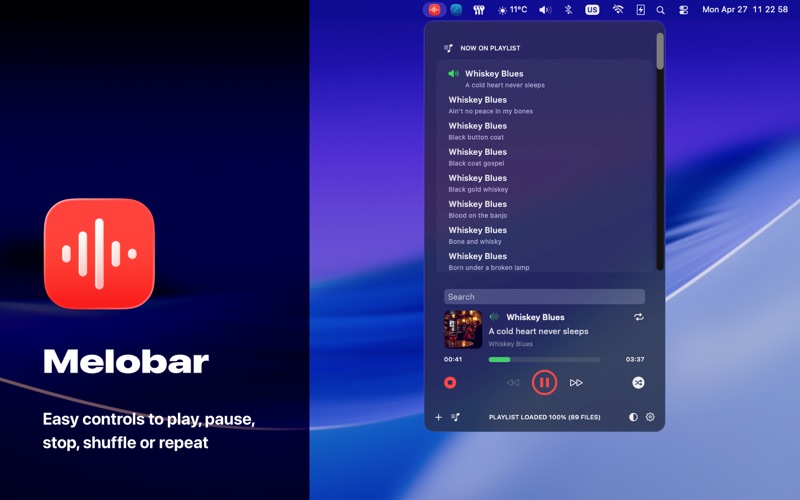Click the previous track rewind button
800x500 pixels.
click(513, 382)
